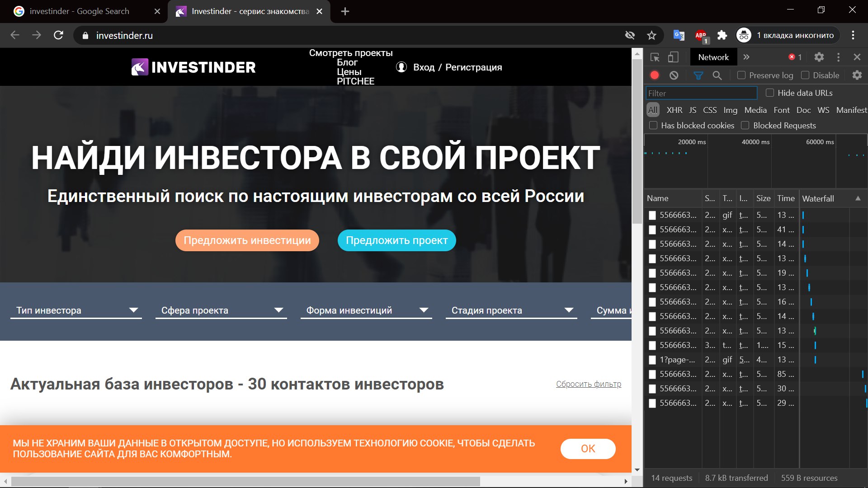Screen dimensions: 868x488
Task: Open the Extensions puzzle icon
Action: 722,35
